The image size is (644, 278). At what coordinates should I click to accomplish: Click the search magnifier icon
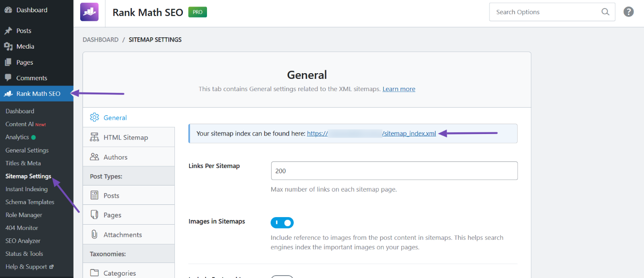[605, 12]
